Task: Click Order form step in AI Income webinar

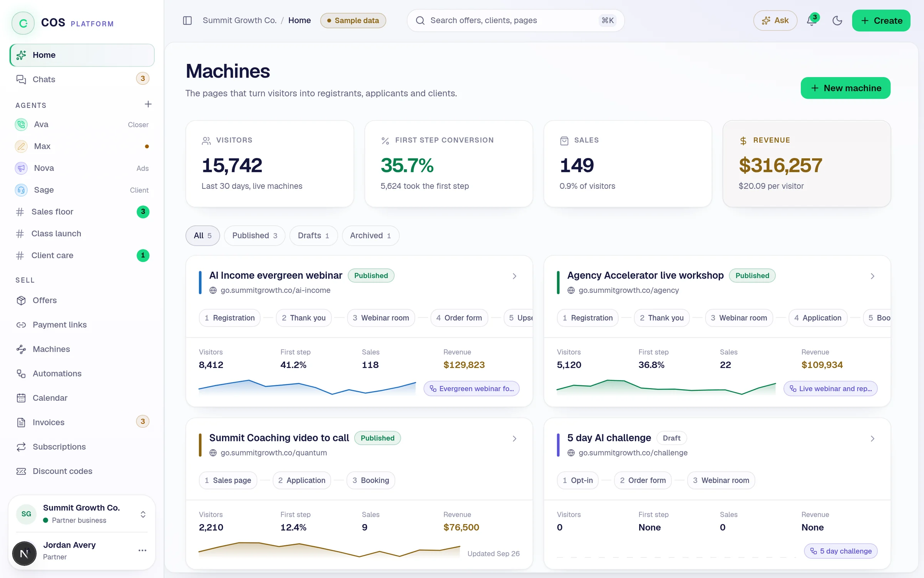Action: [459, 318]
